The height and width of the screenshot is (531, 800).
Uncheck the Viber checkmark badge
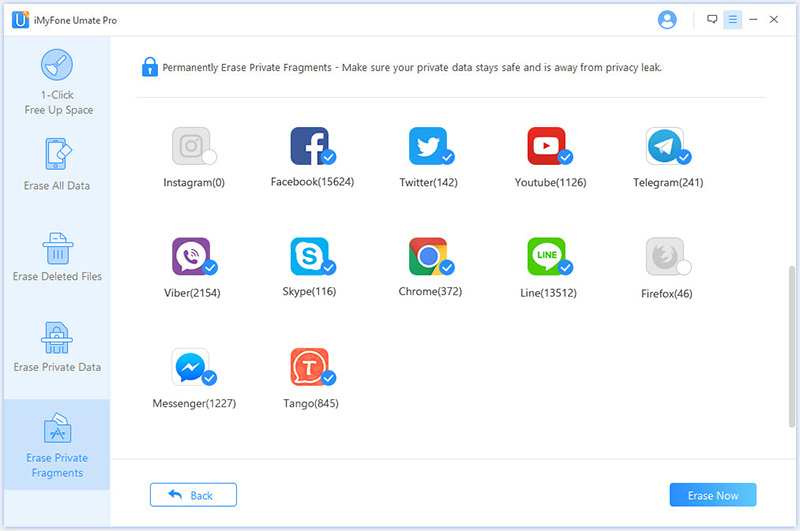[210, 267]
